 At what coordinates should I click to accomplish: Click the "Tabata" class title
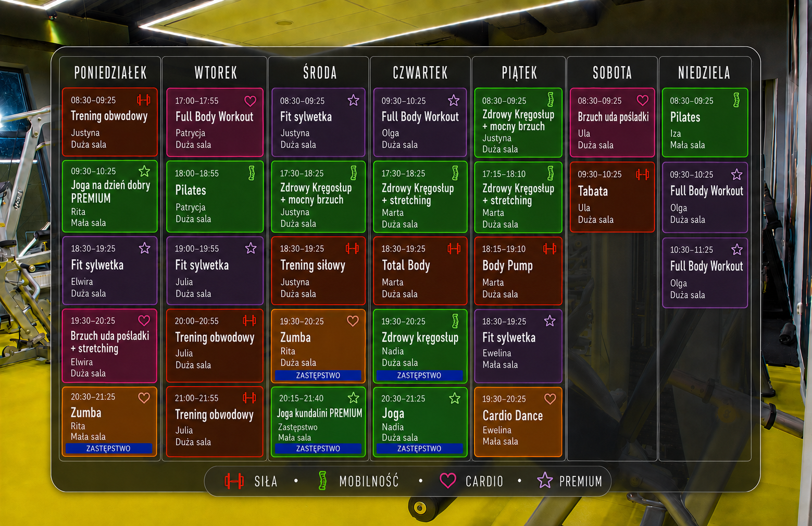593,191
